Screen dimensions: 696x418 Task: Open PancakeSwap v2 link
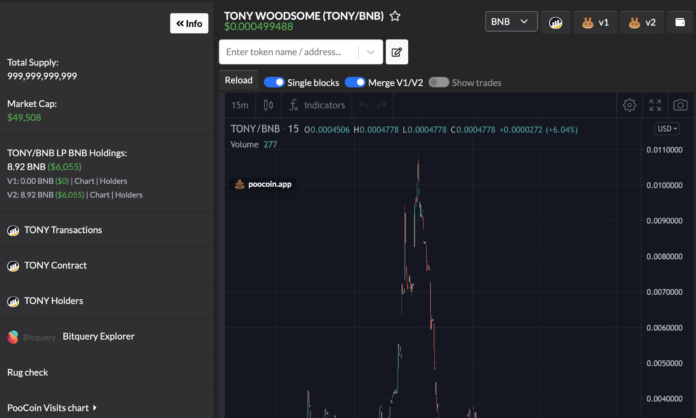(x=642, y=22)
